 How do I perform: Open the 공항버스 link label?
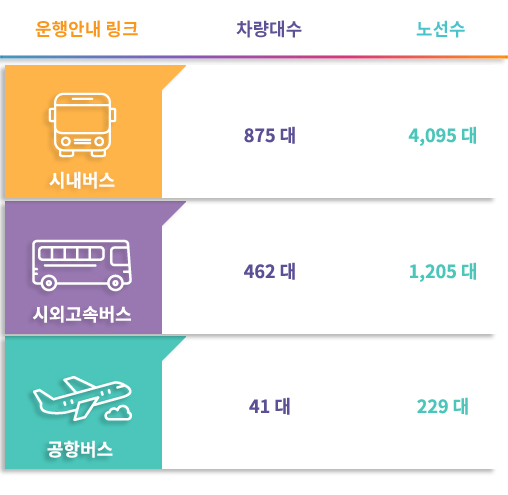[x=80, y=449]
